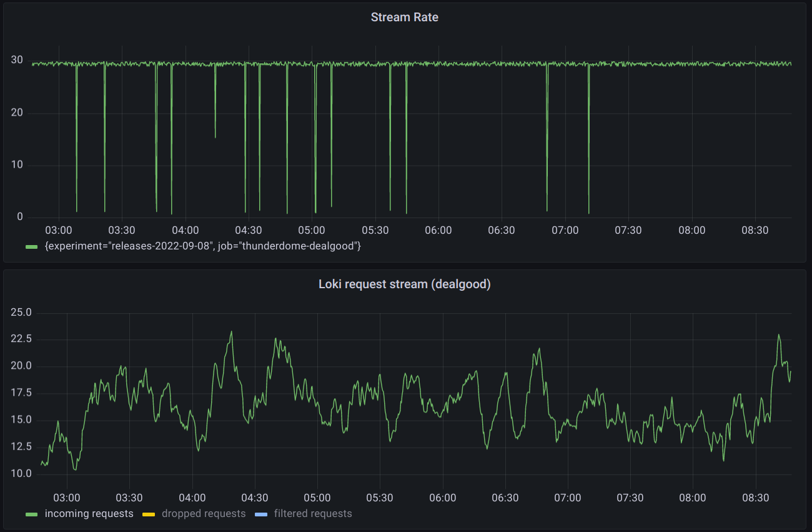Image resolution: width=812 pixels, height=532 pixels.
Task: Click the yellow swatch beside dropped requests
Action: coord(149,513)
